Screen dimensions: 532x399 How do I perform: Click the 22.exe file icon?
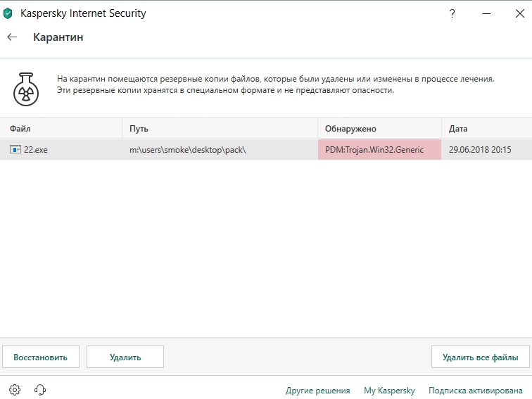pyautogui.click(x=15, y=150)
